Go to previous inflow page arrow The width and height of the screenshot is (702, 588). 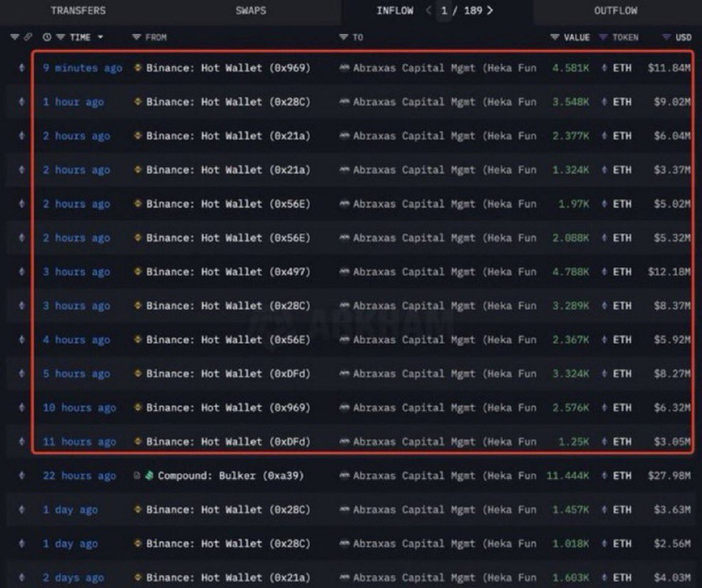[428, 10]
